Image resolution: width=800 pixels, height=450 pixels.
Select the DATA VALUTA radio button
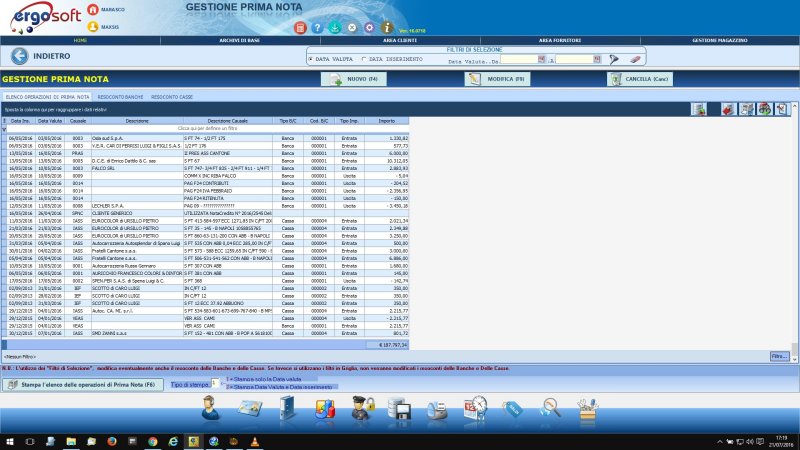[x=310, y=59]
